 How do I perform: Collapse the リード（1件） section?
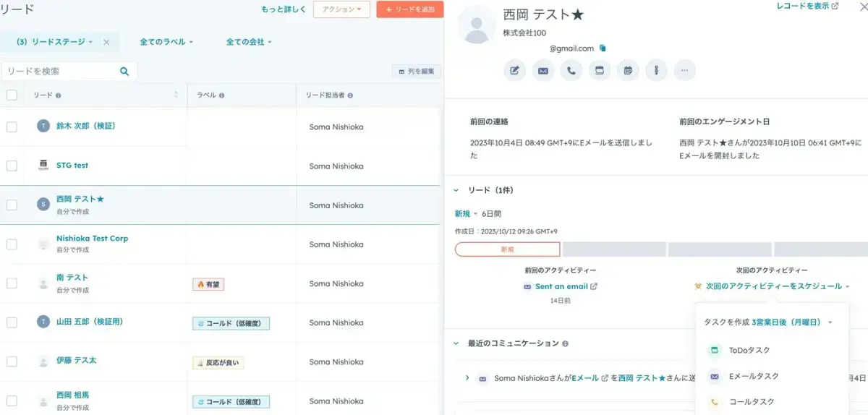coord(456,190)
